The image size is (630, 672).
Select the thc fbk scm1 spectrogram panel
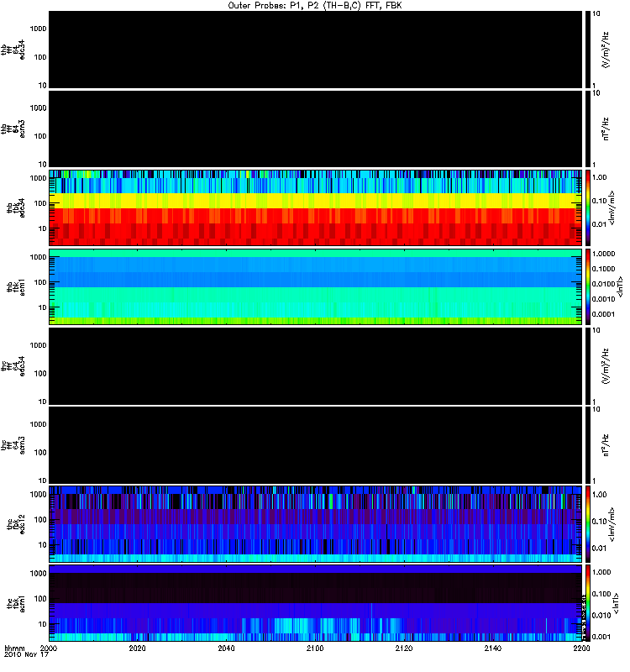[316, 603]
